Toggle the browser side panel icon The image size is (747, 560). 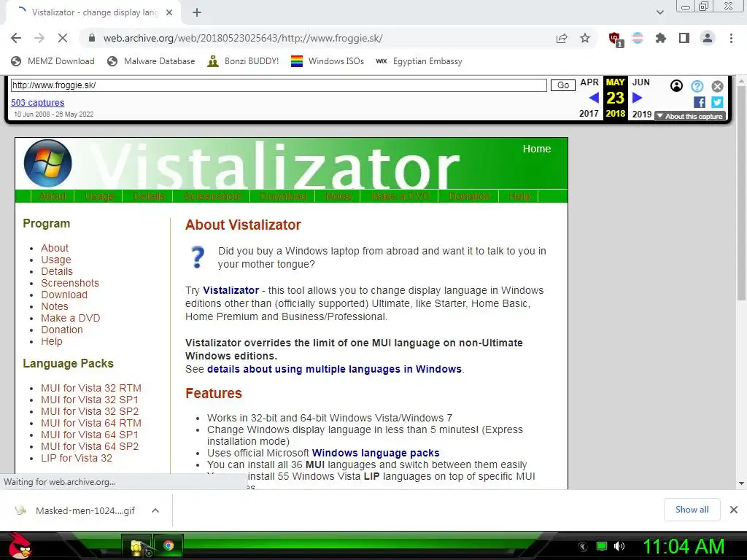[684, 38]
